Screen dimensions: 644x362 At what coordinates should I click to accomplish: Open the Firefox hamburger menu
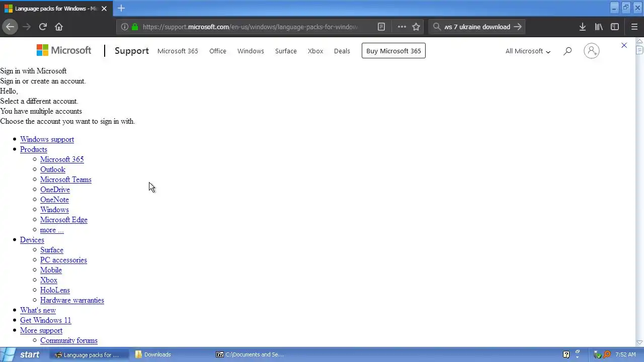click(x=634, y=27)
